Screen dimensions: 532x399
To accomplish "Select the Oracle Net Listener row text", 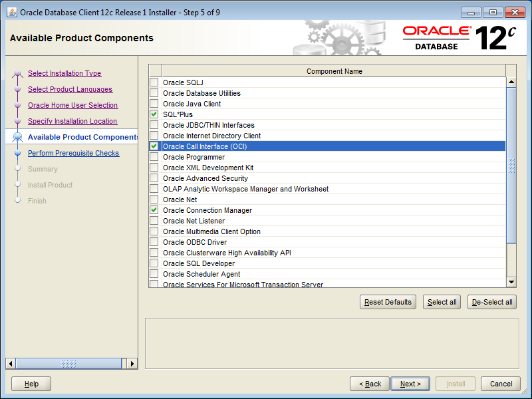I will (194, 221).
